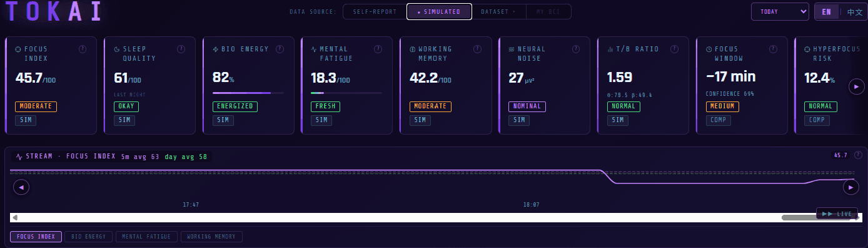Jump to live stream with LIVE button
The image size is (868, 248).
click(837, 214)
